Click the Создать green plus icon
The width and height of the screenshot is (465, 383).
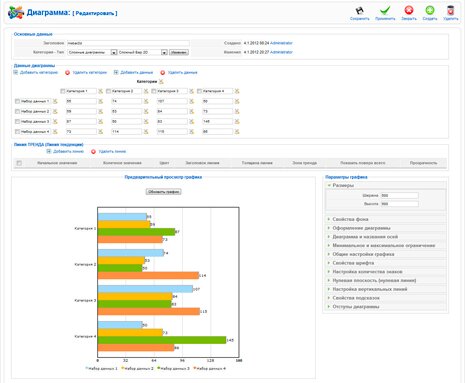(x=430, y=10)
